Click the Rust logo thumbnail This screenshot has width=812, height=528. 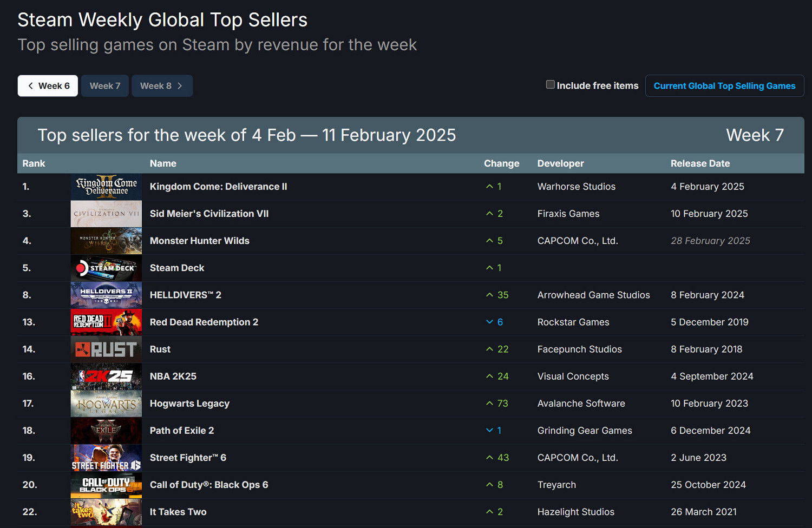coord(106,349)
